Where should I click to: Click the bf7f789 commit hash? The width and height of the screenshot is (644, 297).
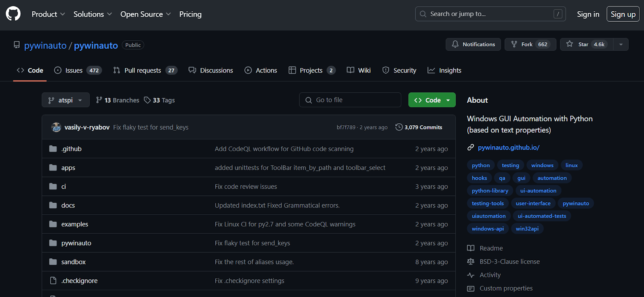pyautogui.click(x=346, y=127)
